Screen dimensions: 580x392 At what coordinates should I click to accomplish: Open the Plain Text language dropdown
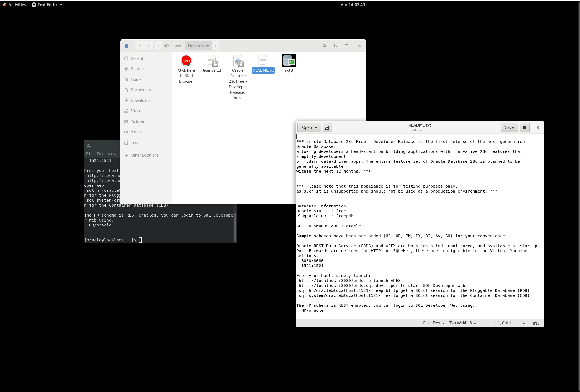click(x=434, y=323)
